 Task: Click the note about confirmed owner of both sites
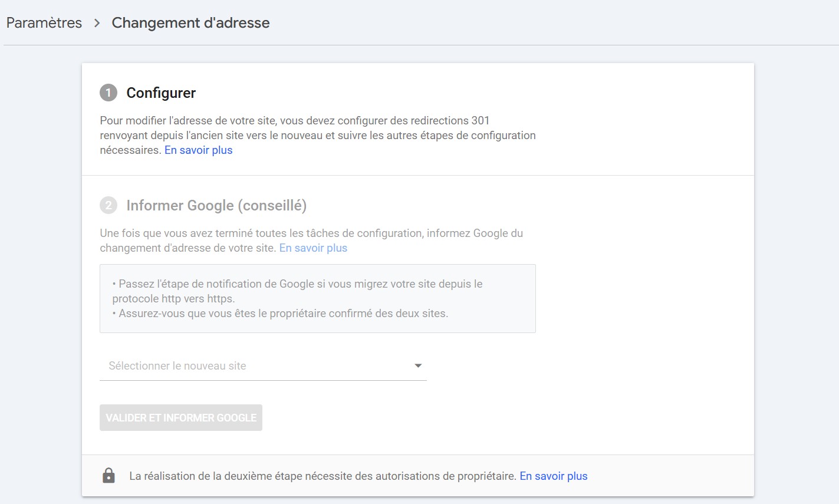283,314
